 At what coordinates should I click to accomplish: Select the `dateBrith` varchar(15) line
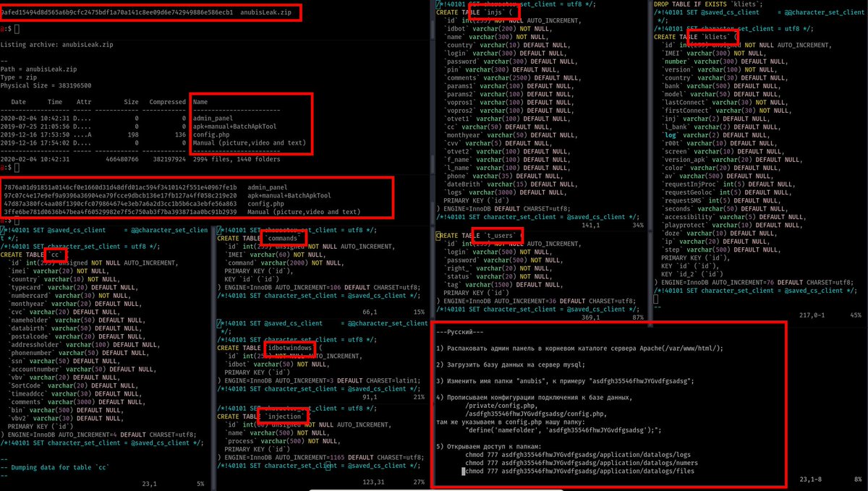[511, 184]
